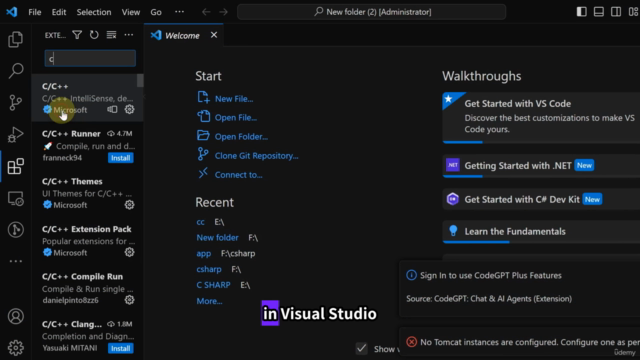Image resolution: width=640 pixels, height=360 pixels.
Task: Open manage gear for C/C++ Extension Pack
Action: pyautogui.click(x=129, y=252)
